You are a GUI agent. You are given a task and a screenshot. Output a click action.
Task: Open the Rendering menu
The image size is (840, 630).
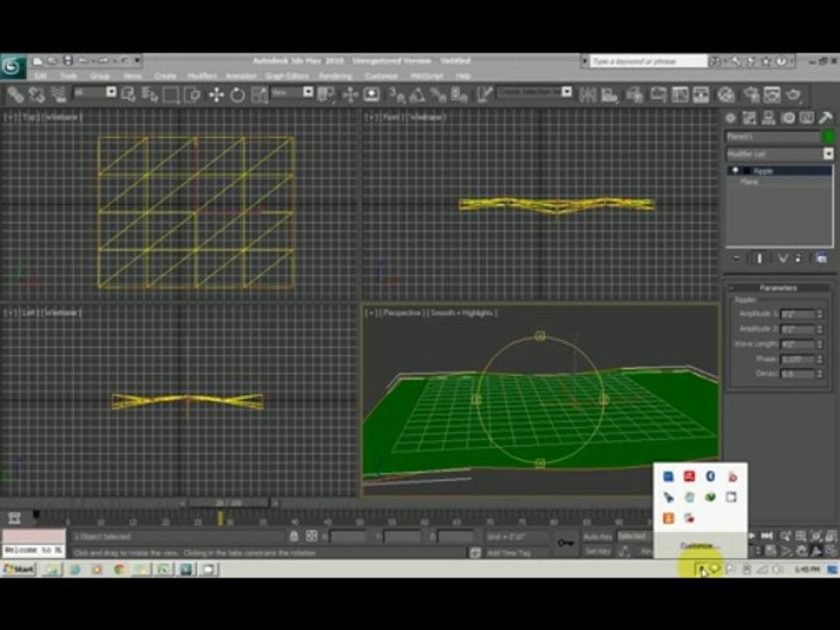(335, 76)
